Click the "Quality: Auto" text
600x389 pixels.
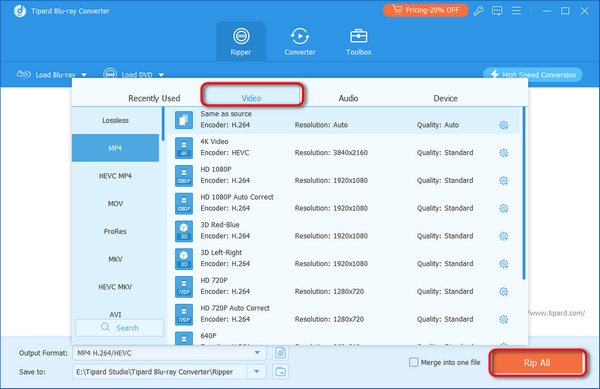coord(438,125)
